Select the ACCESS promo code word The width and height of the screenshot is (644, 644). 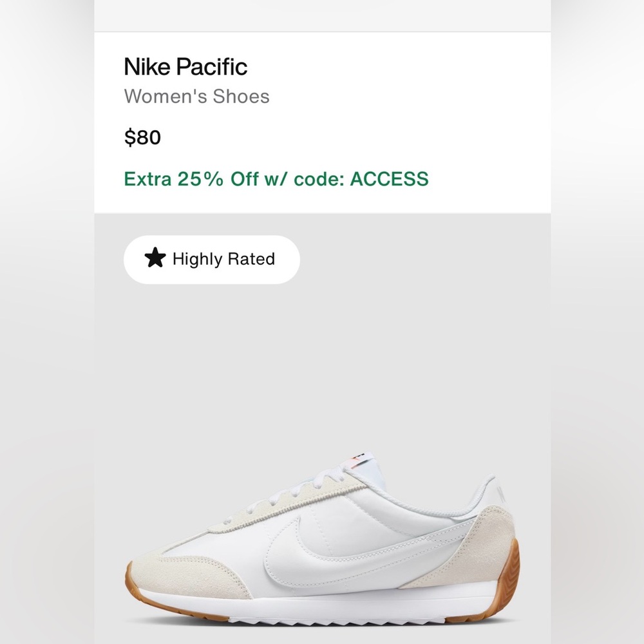pyautogui.click(x=389, y=178)
